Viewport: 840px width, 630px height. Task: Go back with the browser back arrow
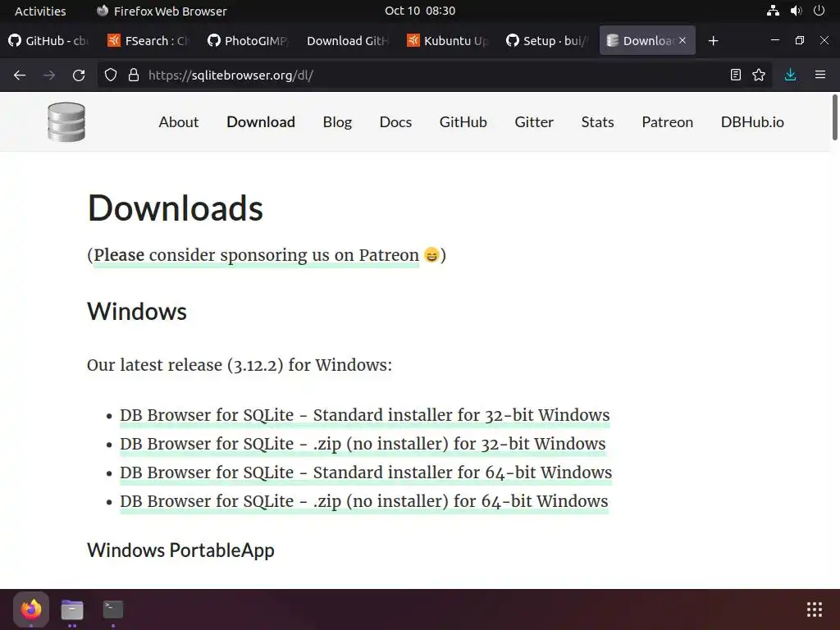point(20,75)
